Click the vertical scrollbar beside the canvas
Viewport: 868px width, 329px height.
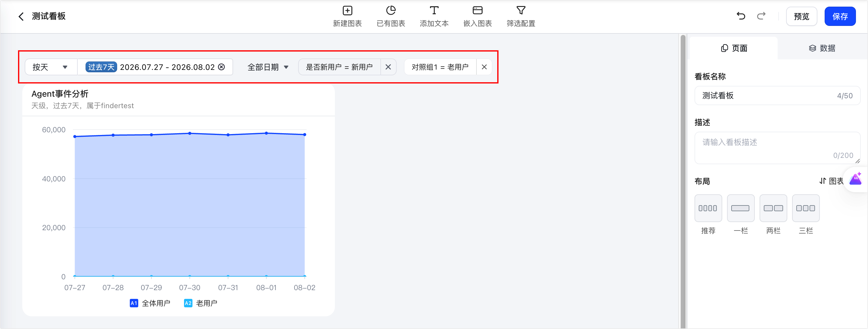click(x=683, y=181)
